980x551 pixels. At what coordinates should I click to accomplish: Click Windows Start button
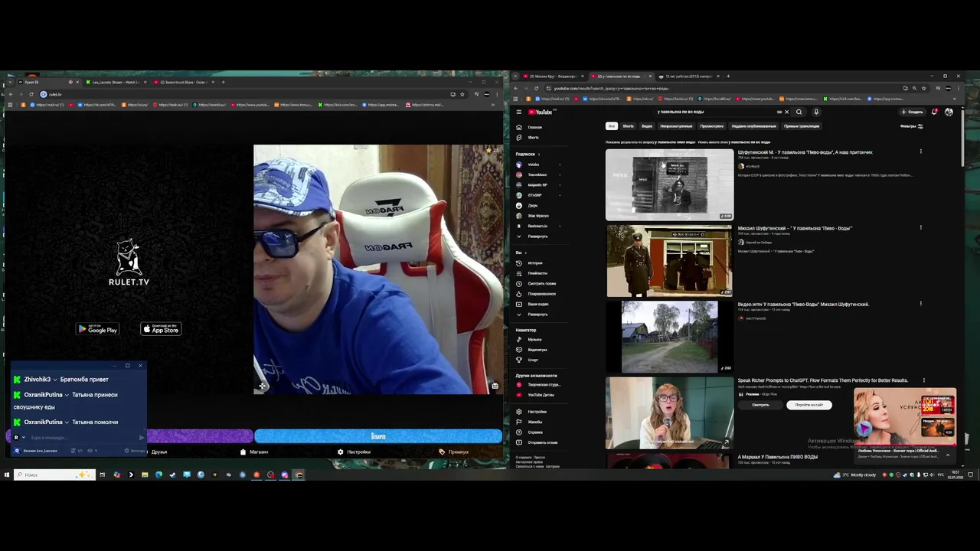point(6,474)
